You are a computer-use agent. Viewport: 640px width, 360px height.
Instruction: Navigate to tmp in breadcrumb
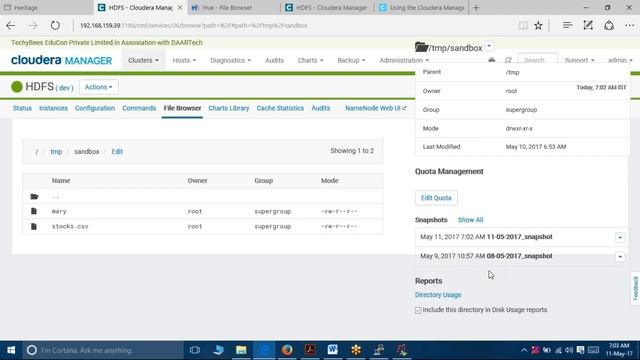pyautogui.click(x=56, y=151)
